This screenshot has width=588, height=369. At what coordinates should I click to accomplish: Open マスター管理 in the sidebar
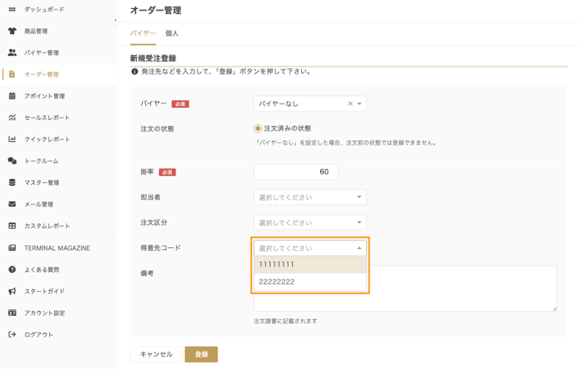(41, 183)
